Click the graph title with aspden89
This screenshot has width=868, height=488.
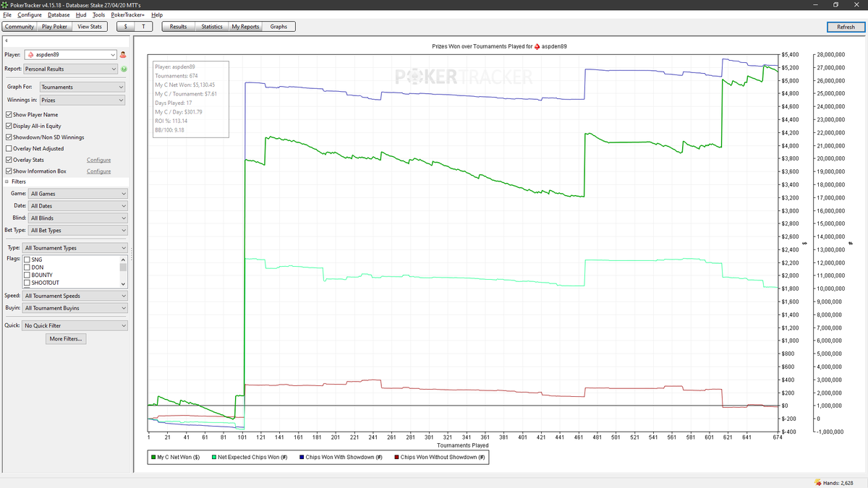coord(499,46)
